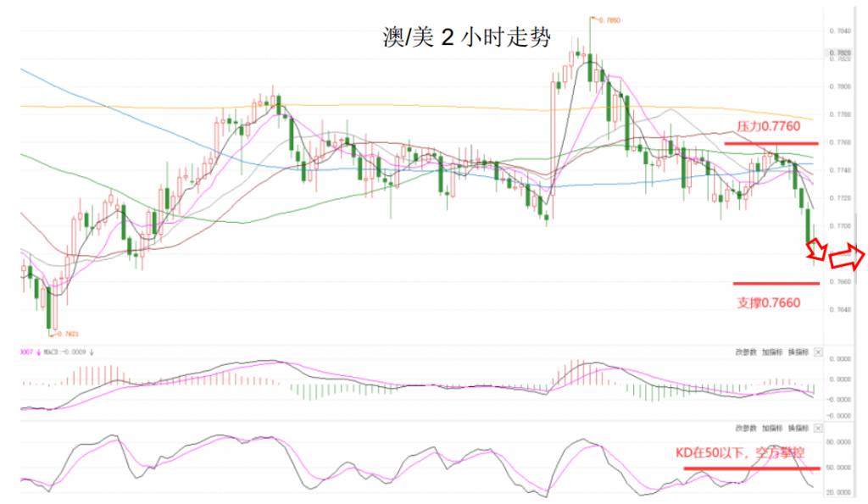Viewport: 868px width, 504px height.
Task: Click the 0.7700 price axis label
Action: (x=840, y=226)
